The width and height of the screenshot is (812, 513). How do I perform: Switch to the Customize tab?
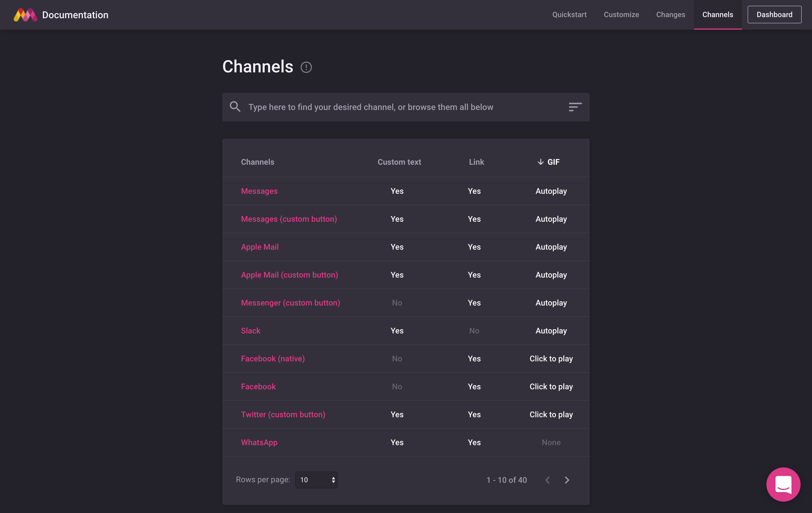click(621, 15)
